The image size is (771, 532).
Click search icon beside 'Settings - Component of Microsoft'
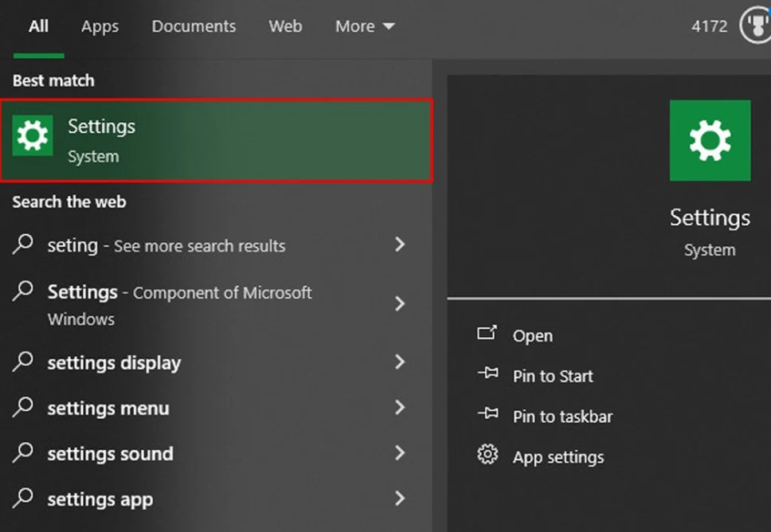(22, 291)
